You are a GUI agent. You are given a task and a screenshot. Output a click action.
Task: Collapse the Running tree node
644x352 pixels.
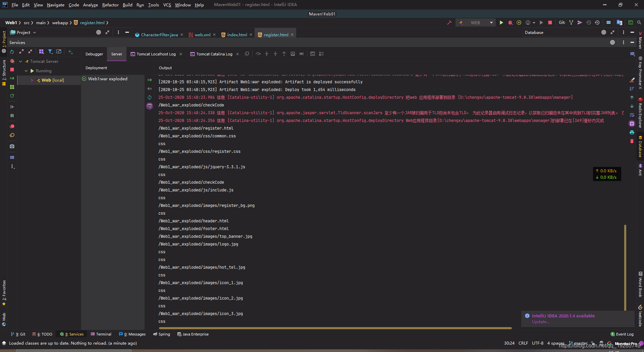(26, 71)
